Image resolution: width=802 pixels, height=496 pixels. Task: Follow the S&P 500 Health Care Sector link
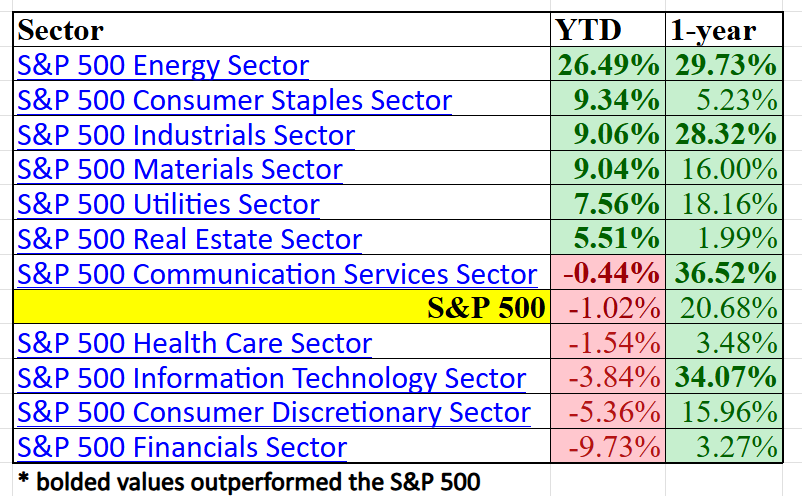(x=195, y=343)
